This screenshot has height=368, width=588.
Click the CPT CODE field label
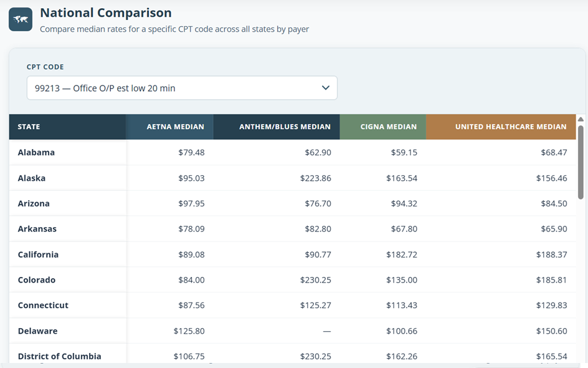coord(45,67)
